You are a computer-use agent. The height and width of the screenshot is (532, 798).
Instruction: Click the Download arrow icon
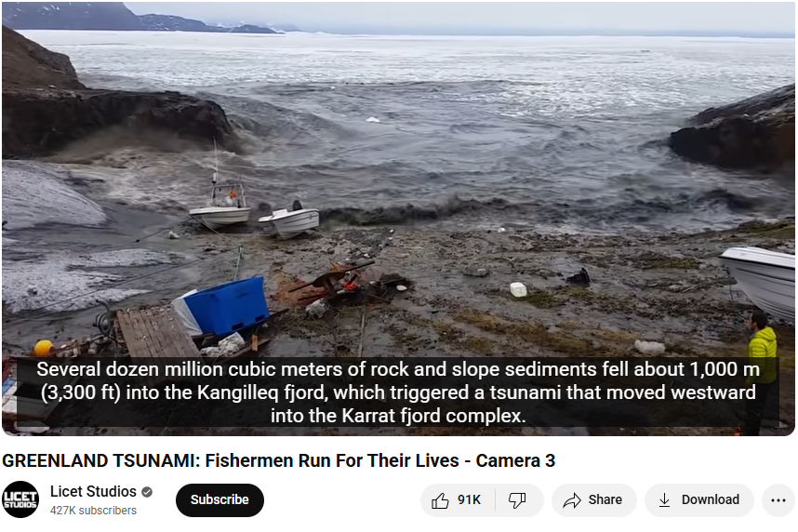click(664, 500)
